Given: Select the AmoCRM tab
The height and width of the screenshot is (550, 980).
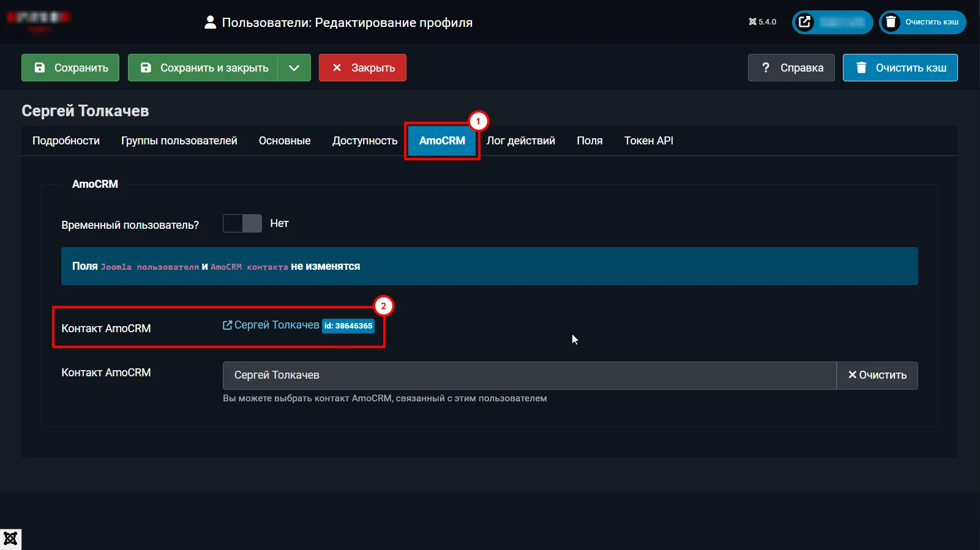Looking at the screenshot, I should click(x=442, y=141).
